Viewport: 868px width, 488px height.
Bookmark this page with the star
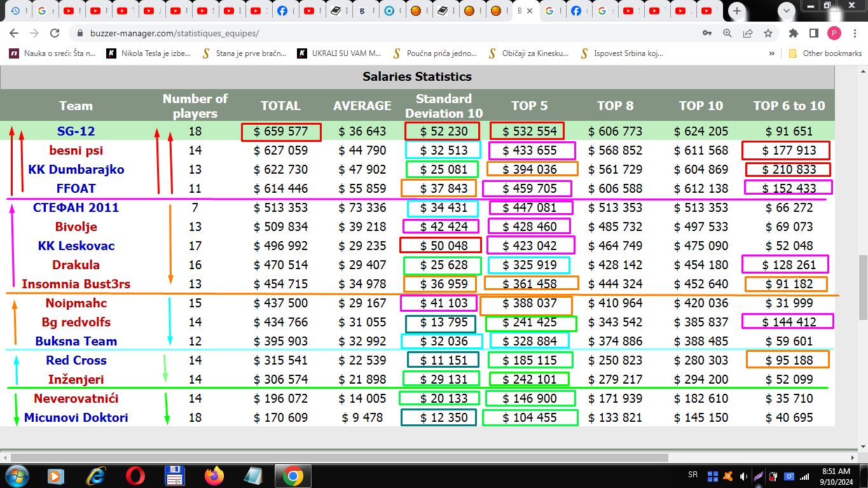(768, 33)
